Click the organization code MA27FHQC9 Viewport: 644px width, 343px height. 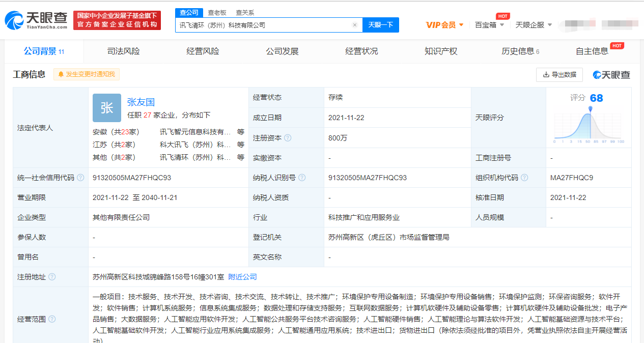tap(572, 178)
